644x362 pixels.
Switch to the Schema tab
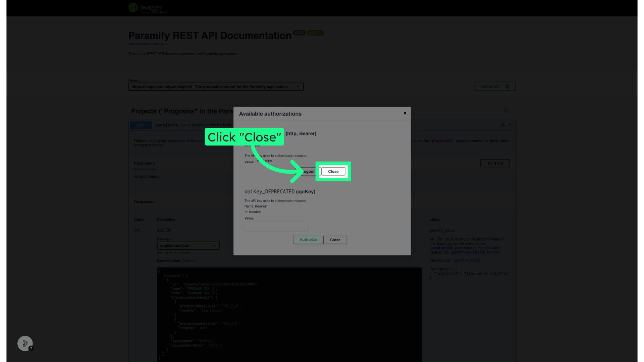189,261
